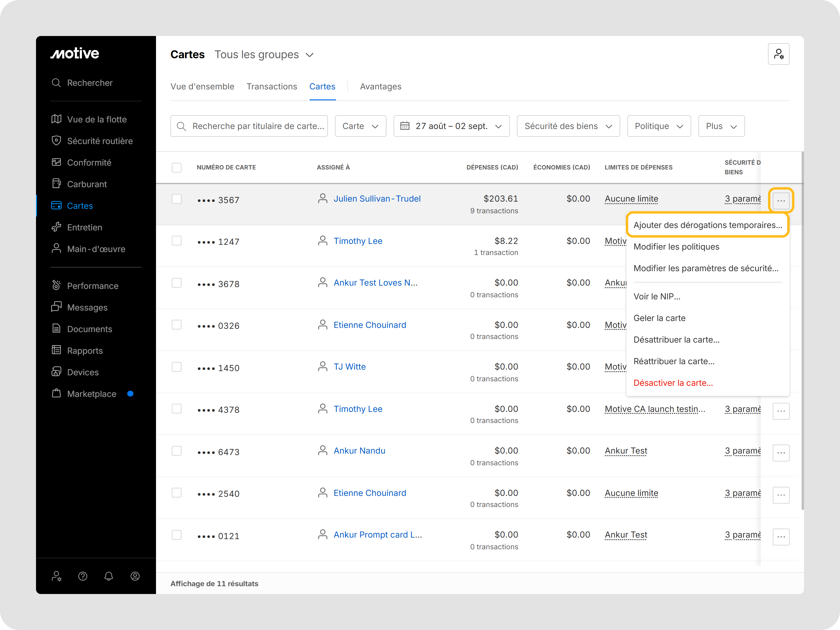Select the checkbox for card 3567

(177, 199)
